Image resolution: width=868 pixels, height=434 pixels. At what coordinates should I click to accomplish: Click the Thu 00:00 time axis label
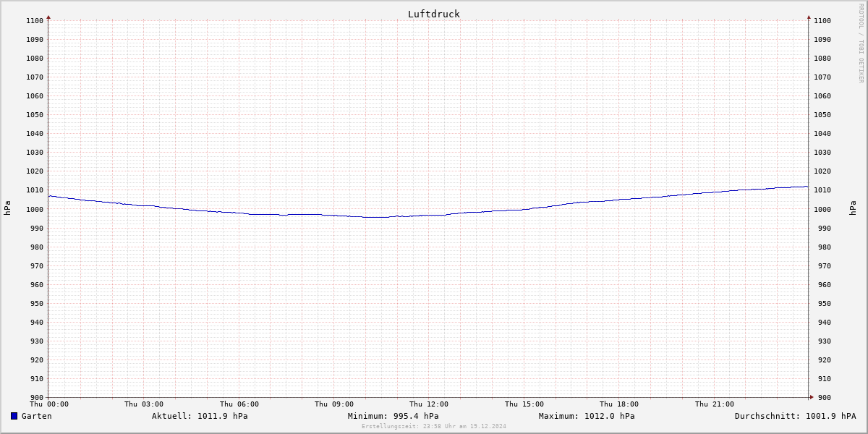[49, 404]
